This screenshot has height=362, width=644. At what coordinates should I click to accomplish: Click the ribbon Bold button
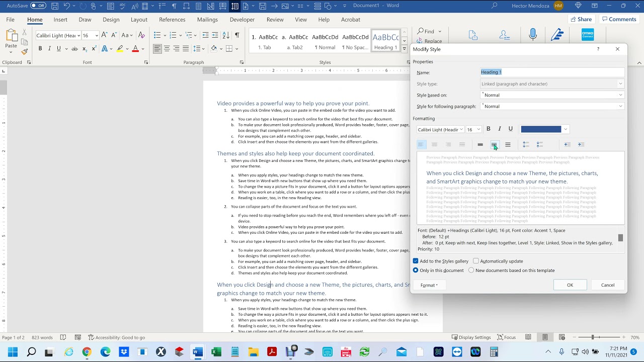pyautogui.click(x=40, y=49)
